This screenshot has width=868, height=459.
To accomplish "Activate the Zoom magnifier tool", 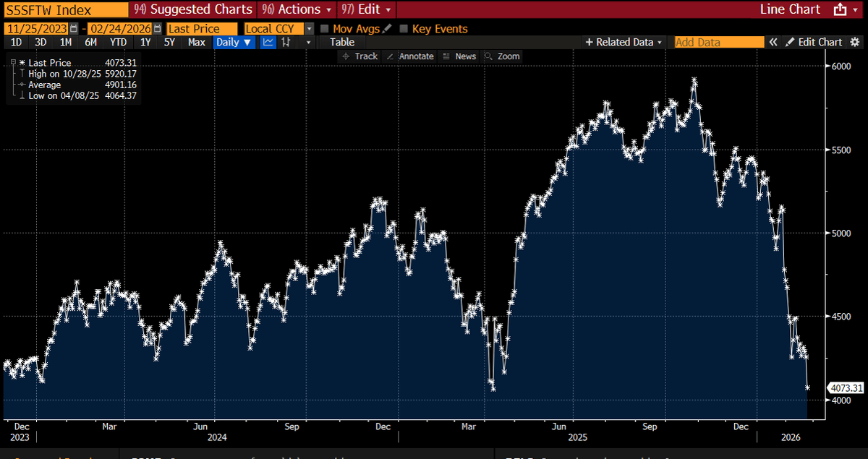I will 501,56.
